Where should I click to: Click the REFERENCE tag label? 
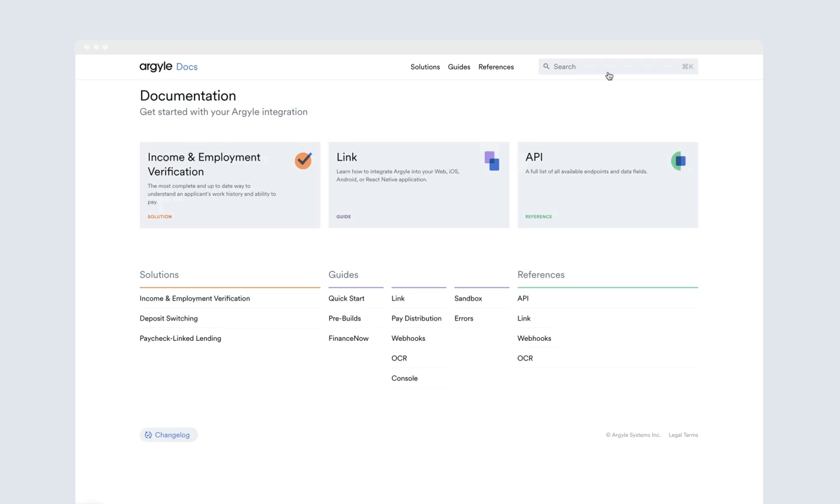coord(539,217)
